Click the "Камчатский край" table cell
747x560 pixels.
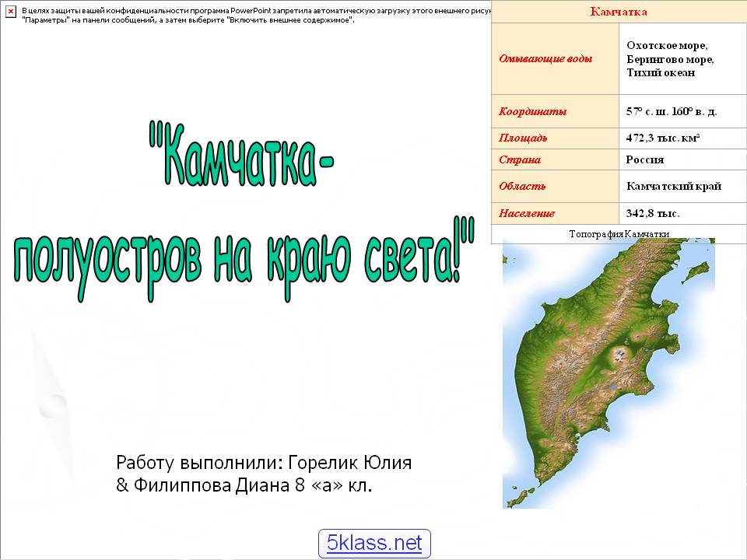pyautogui.click(x=673, y=186)
